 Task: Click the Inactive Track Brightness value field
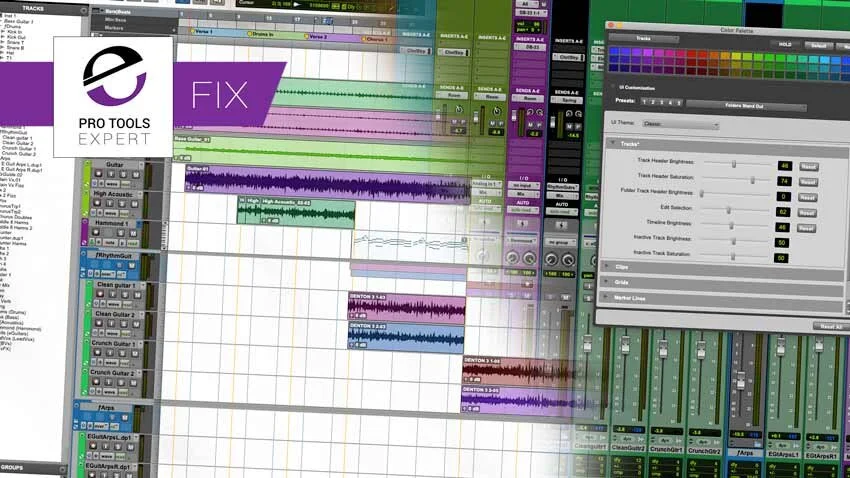pyautogui.click(x=782, y=243)
